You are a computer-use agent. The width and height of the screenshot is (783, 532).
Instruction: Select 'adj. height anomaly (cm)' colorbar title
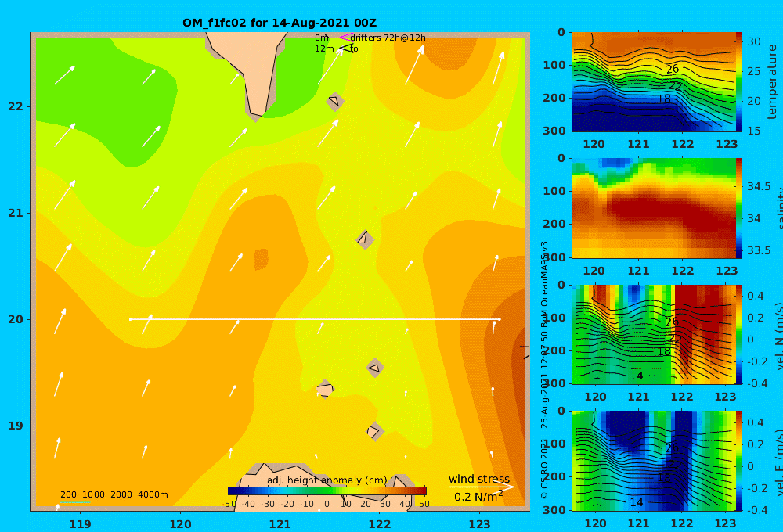pyautogui.click(x=327, y=480)
